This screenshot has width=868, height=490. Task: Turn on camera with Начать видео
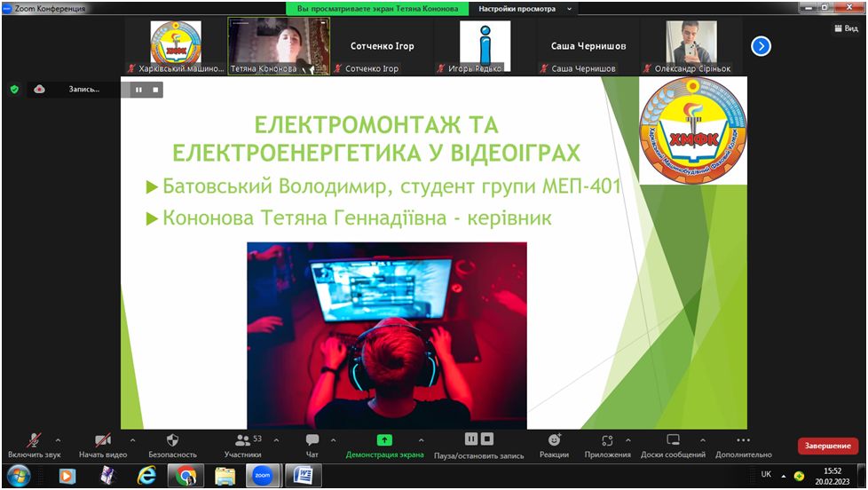103,446
